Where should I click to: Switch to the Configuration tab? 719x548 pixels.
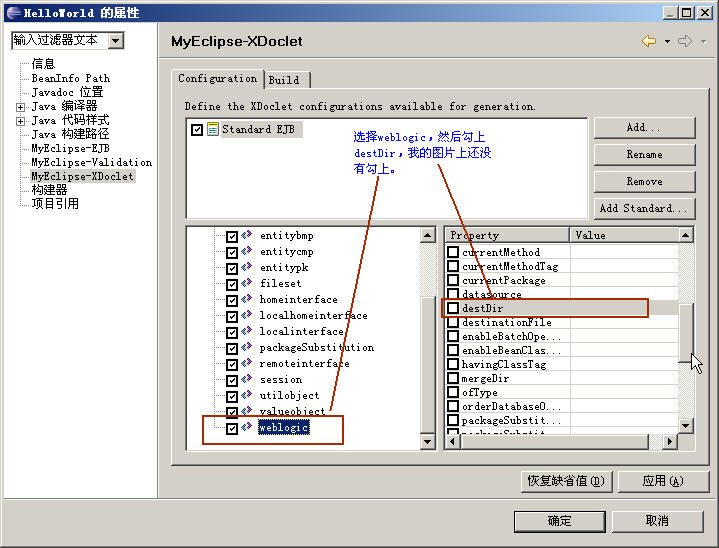pos(217,79)
